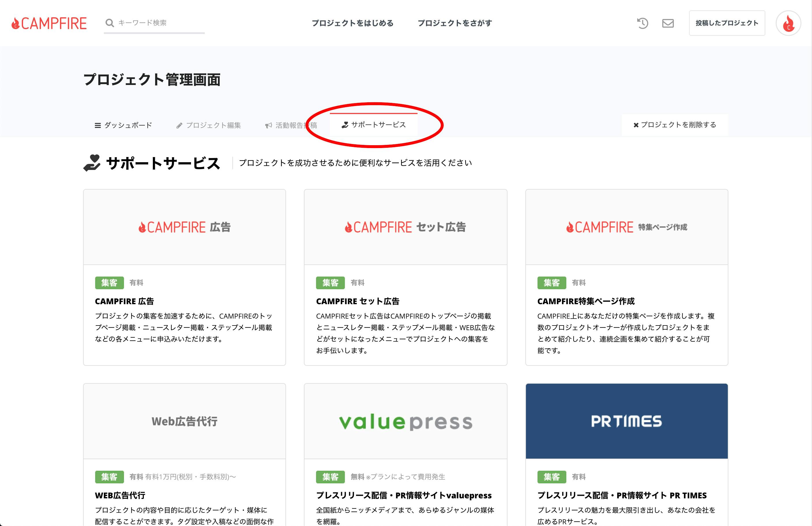
Task: Click the 投稿したプロジェクト button
Action: click(727, 23)
